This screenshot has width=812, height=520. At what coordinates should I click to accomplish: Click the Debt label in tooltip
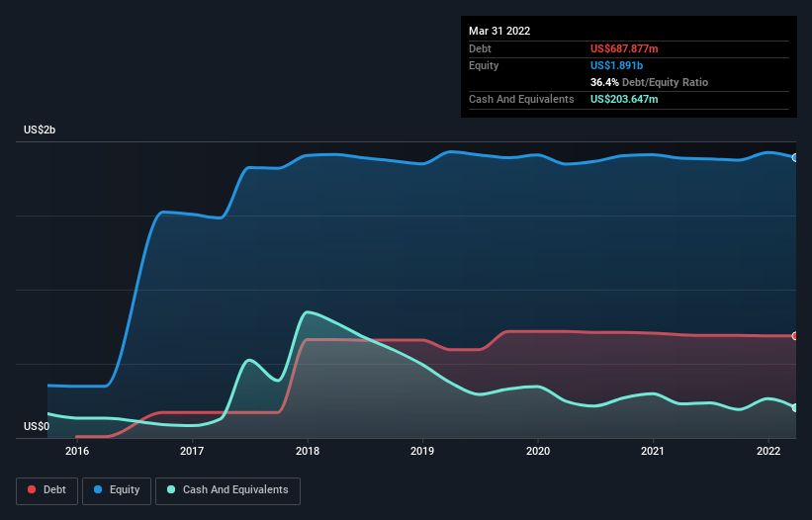tap(480, 48)
